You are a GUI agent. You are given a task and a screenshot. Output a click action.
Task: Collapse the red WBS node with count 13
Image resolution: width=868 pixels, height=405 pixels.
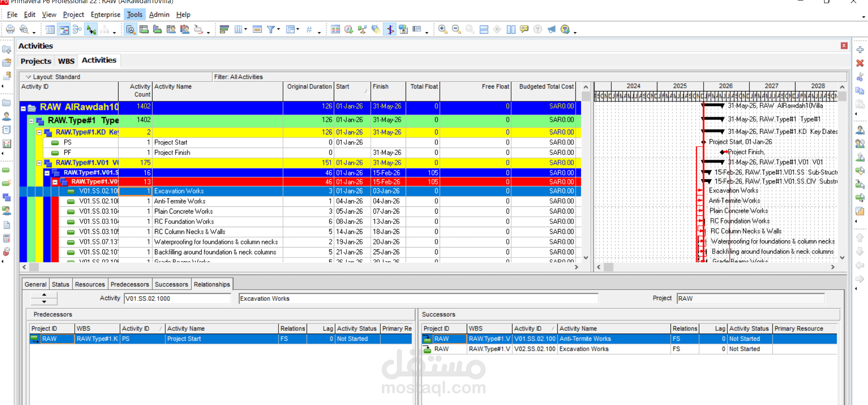(55, 182)
